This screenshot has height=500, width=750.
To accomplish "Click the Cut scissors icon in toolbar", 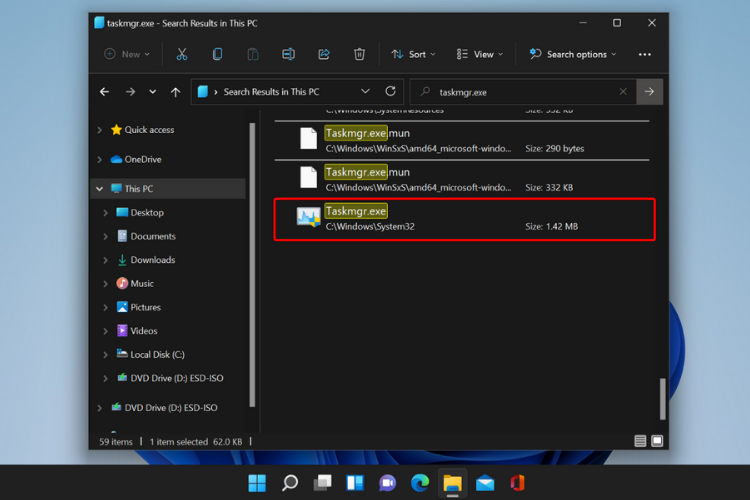I will coord(182,54).
